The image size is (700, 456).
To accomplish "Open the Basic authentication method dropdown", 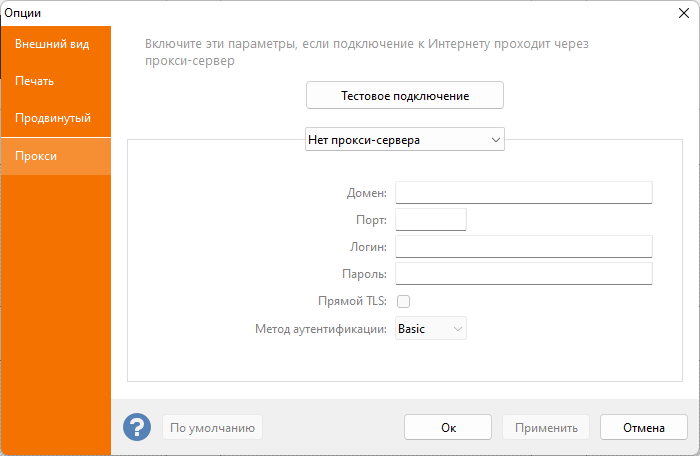I will (431, 328).
